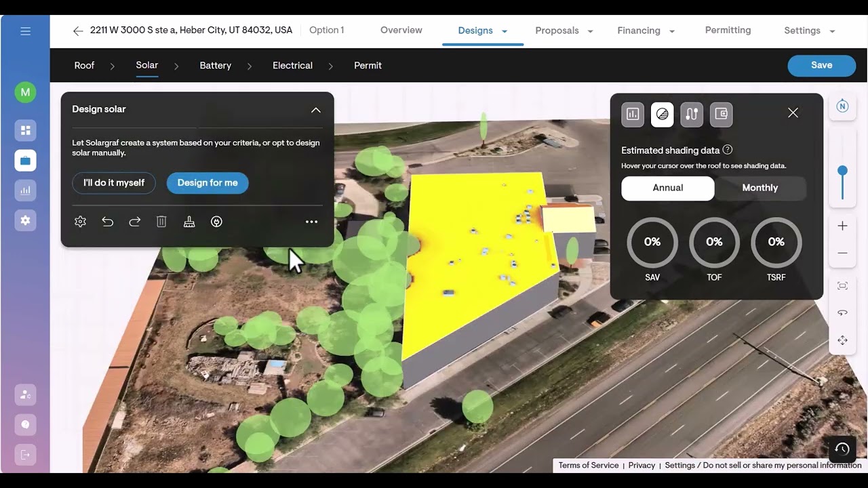
Task: Click the broom clear-all icon
Action: click(189, 222)
